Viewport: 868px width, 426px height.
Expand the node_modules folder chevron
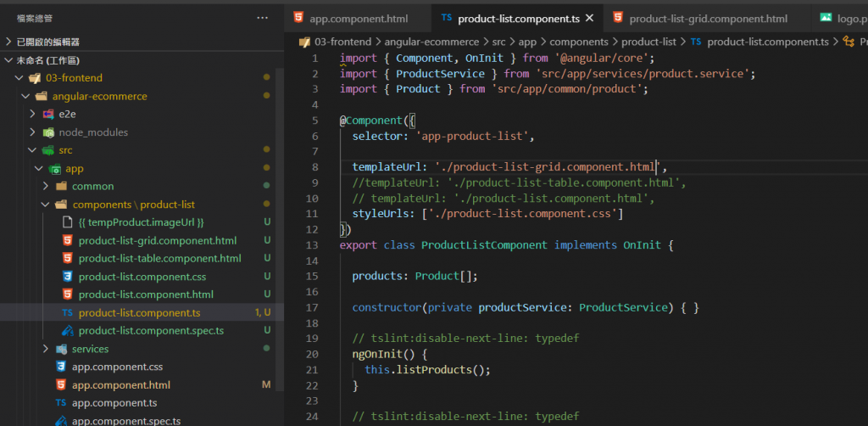pos(33,132)
